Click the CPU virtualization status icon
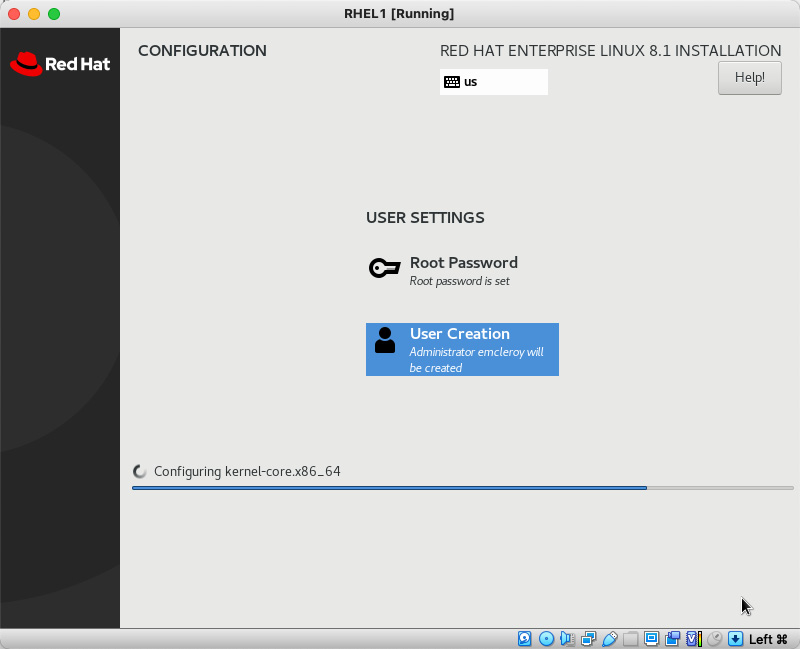The image size is (800, 649). [x=694, y=639]
